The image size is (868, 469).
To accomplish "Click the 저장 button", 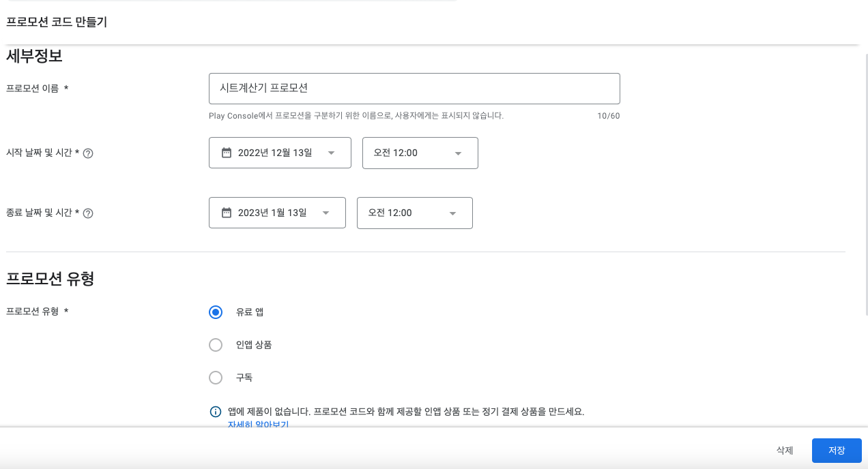I will 837,451.
